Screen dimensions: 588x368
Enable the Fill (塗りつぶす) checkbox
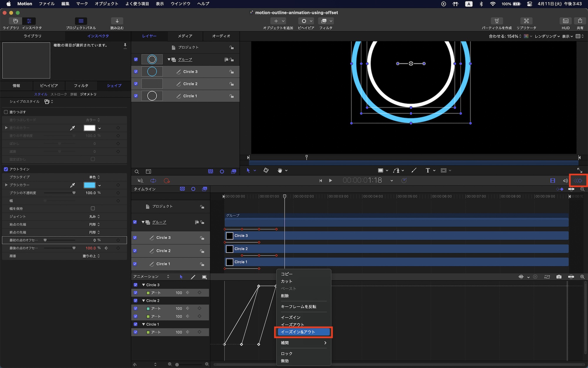pos(6,112)
